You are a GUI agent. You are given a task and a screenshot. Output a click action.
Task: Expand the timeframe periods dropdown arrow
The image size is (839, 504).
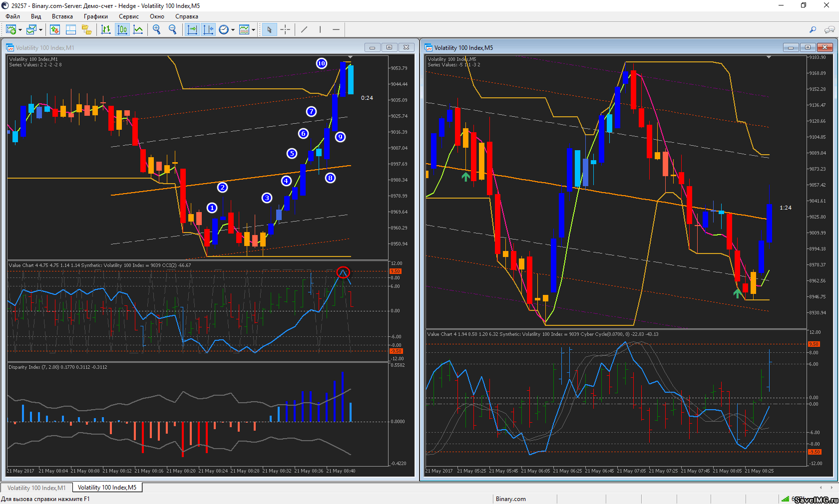[x=233, y=30]
